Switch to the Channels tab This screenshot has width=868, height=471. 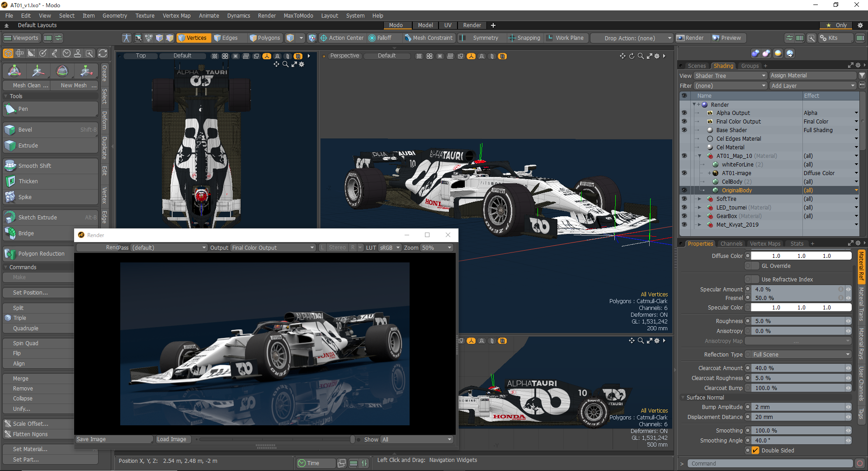click(x=731, y=243)
